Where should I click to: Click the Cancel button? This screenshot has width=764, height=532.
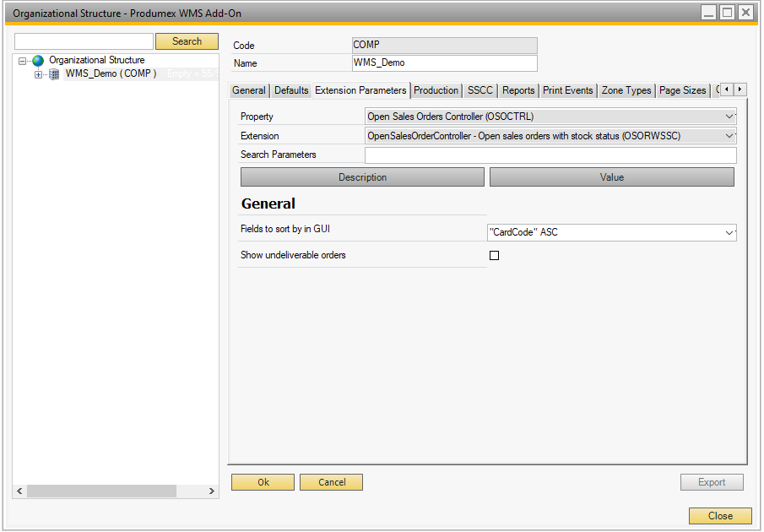click(x=332, y=482)
